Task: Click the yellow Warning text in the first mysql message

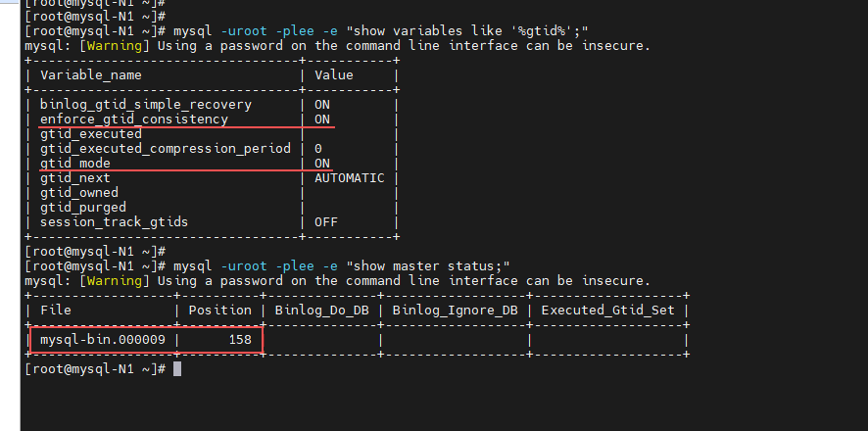Action: [x=115, y=46]
